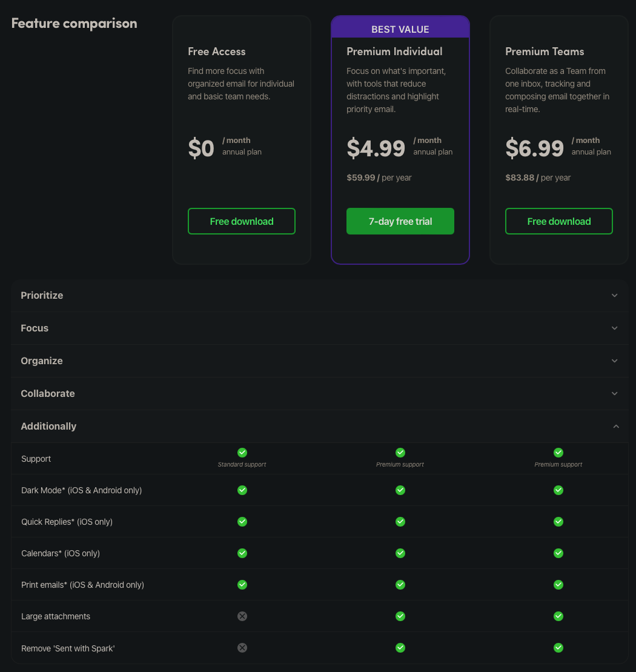Click the Standard support label
This screenshot has height=672, width=636.
[x=242, y=465]
